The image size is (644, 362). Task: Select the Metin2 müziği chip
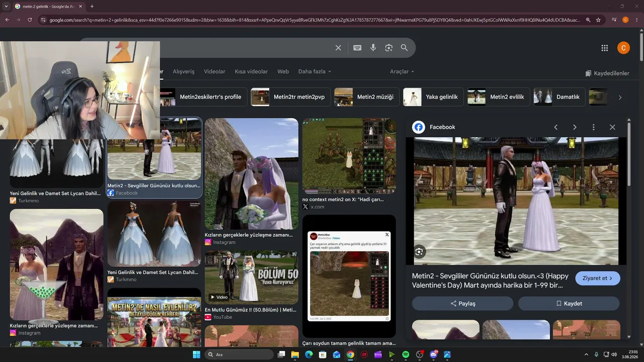(367, 97)
